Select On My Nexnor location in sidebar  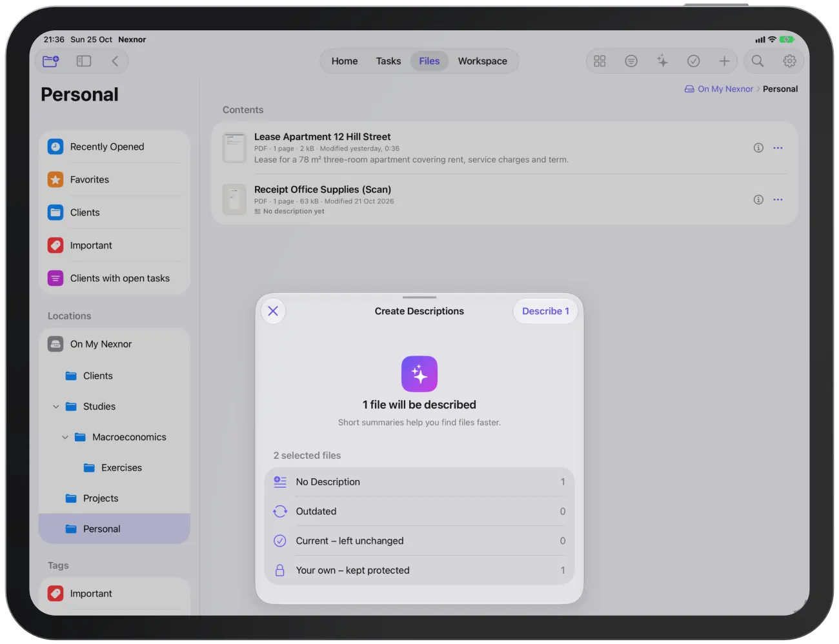click(x=114, y=345)
